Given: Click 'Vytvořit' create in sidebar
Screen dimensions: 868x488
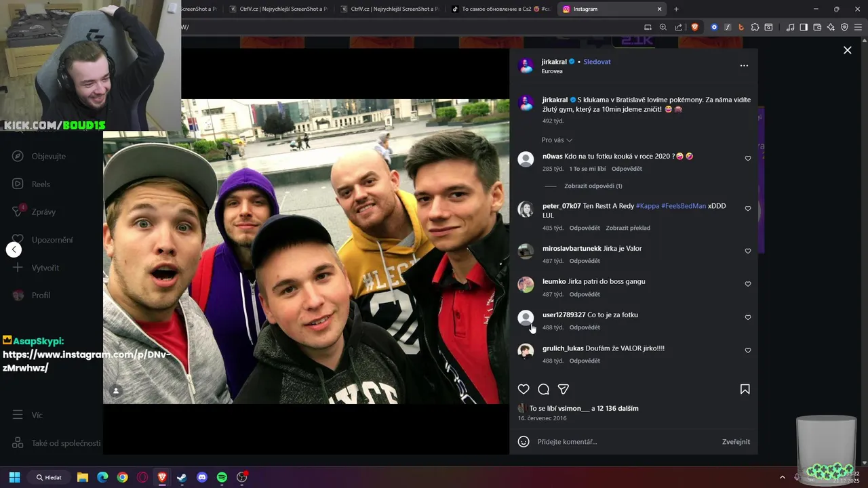Looking at the screenshot, I should pyautogui.click(x=35, y=268).
